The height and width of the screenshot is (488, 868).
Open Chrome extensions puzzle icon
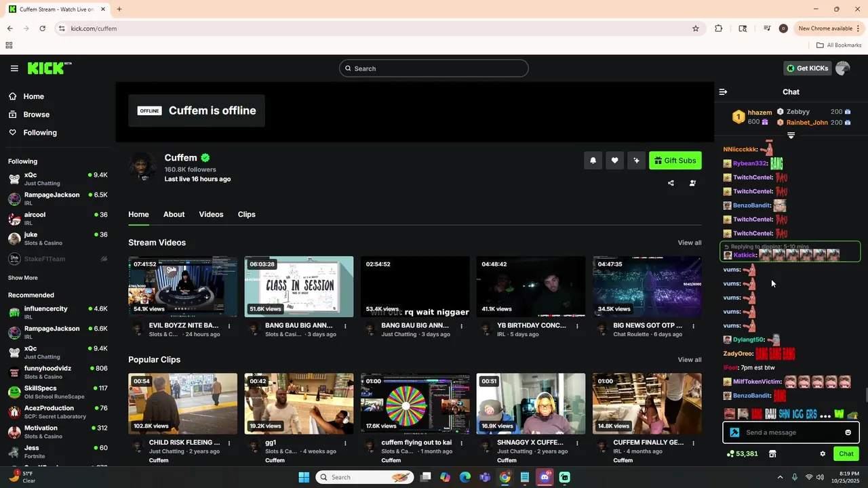(719, 28)
